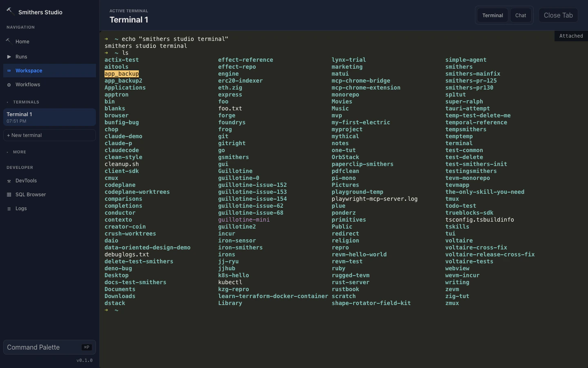The image size is (588, 368).
Task: Click the the-only-skill-you-need entry
Action: 485,192
